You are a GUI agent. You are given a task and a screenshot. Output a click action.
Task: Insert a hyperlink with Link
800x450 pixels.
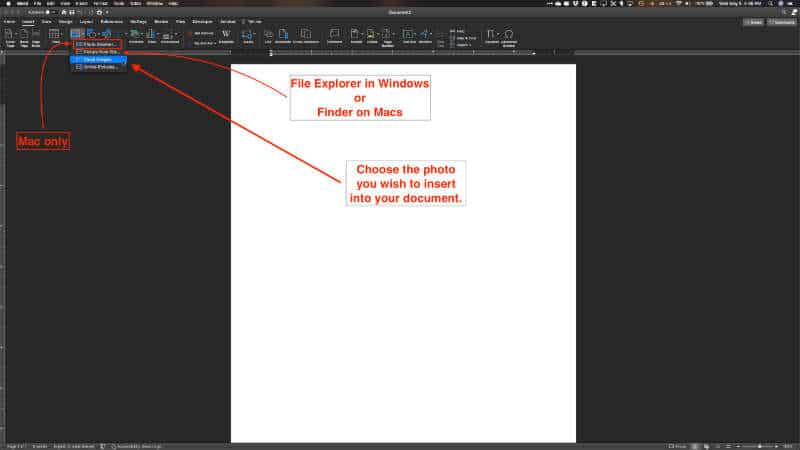tap(268, 36)
